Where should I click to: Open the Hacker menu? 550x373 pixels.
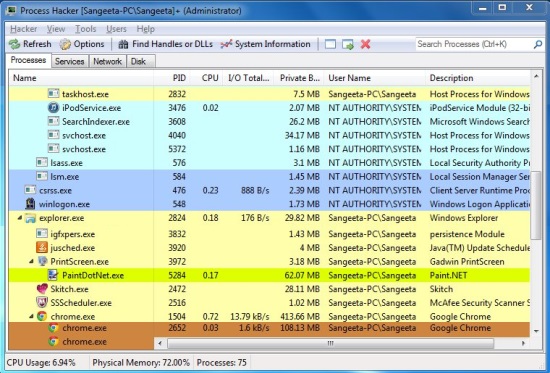(24, 29)
